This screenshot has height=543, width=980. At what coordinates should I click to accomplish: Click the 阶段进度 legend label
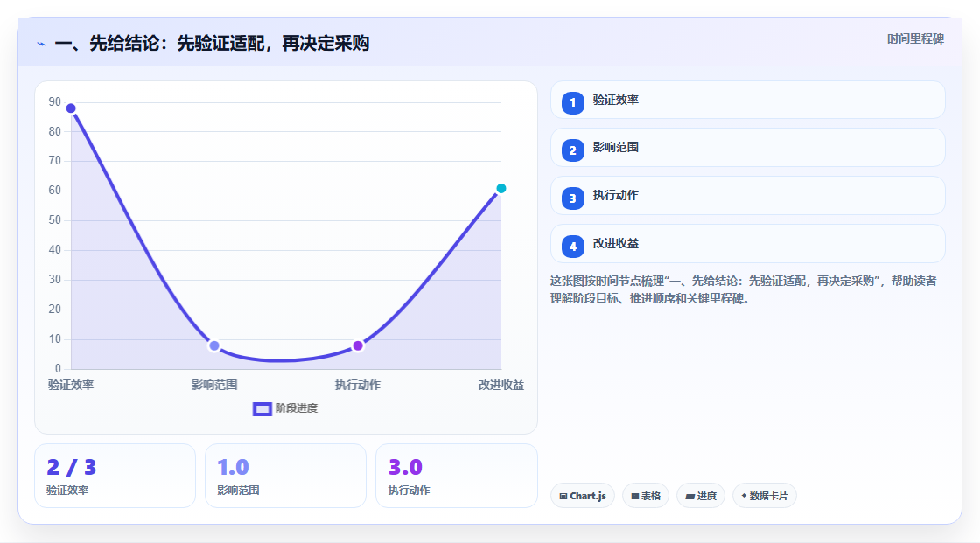[297, 408]
